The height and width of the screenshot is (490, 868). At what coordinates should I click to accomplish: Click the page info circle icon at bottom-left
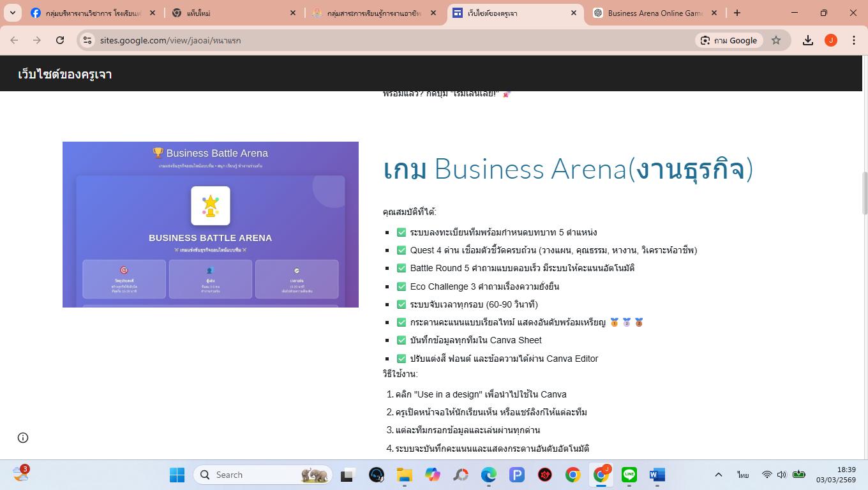point(23,438)
